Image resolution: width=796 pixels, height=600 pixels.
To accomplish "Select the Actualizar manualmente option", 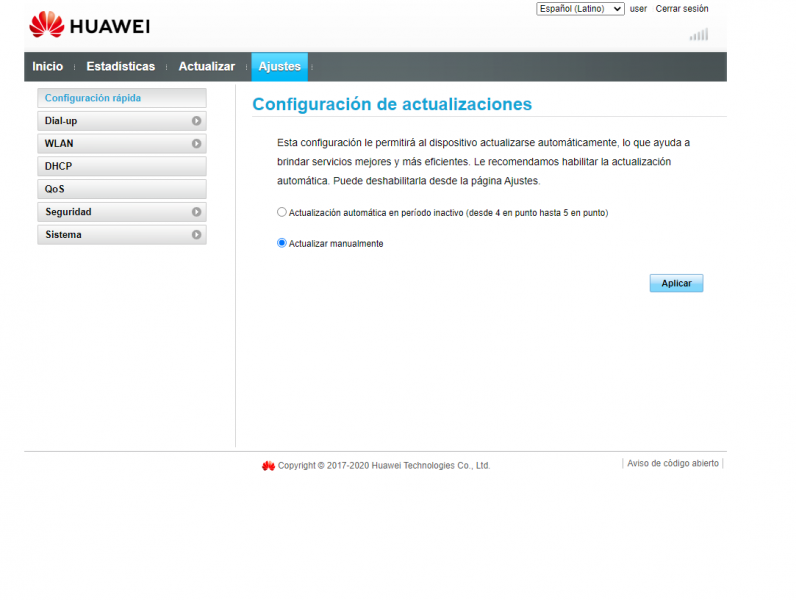I will coord(282,243).
